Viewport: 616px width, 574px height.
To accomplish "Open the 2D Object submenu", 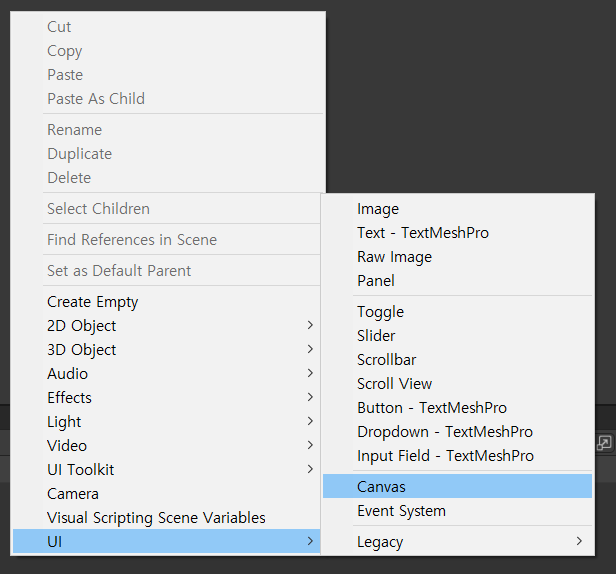I will (x=167, y=326).
